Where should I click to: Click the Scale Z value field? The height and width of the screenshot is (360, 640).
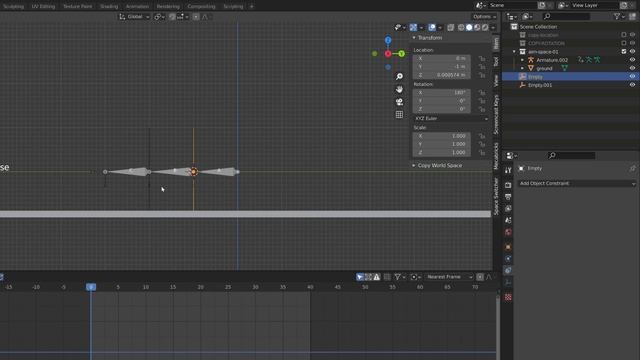(442, 152)
